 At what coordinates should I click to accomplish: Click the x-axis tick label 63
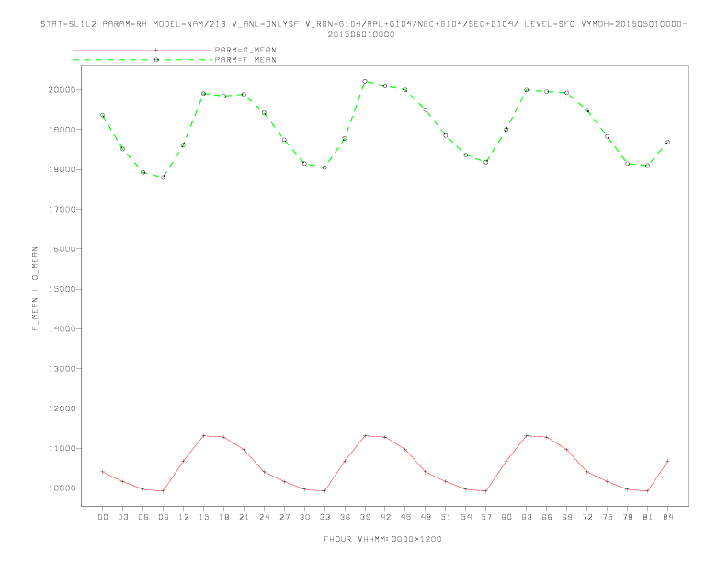(527, 517)
